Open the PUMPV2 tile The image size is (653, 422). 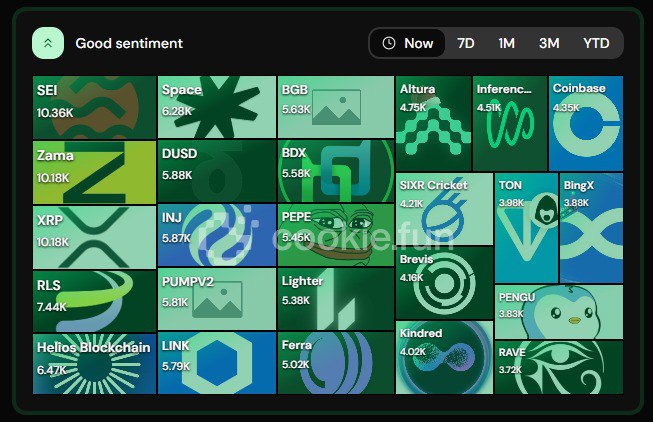pyautogui.click(x=217, y=299)
